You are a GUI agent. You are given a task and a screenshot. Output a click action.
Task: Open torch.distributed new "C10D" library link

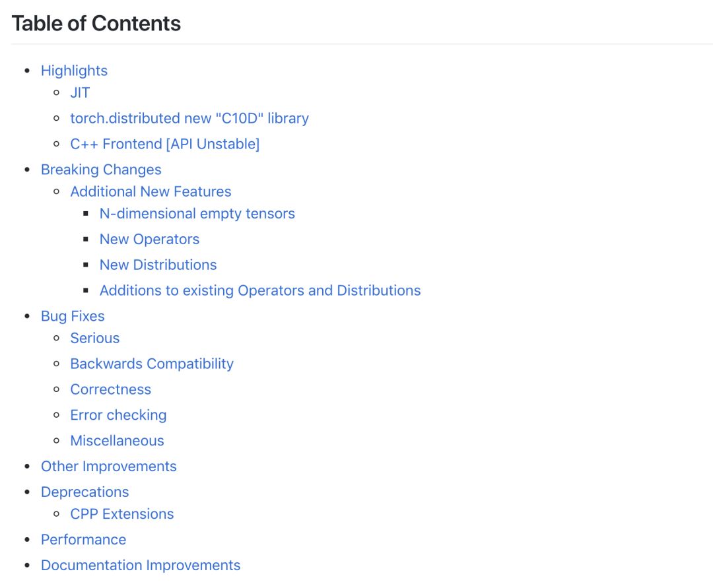189,118
